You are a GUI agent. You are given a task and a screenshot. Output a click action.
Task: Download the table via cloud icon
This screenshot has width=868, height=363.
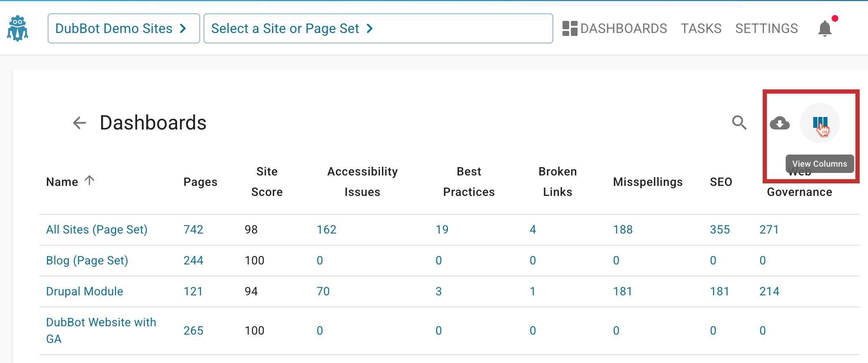pyautogui.click(x=779, y=123)
